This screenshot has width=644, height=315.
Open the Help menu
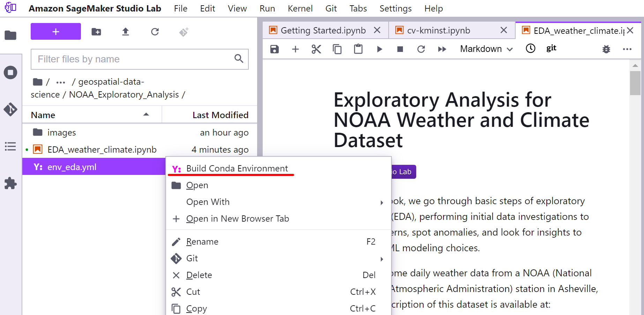[434, 8]
